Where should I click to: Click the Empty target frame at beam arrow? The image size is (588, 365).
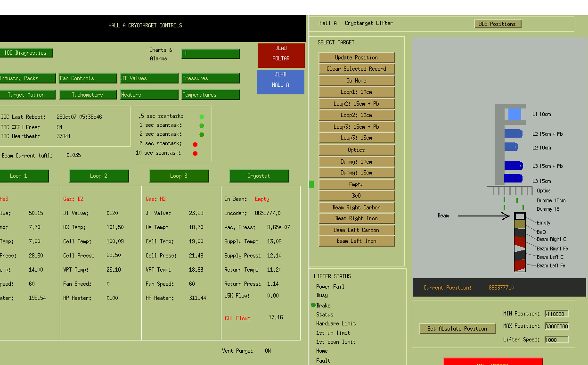coord(520,216)
